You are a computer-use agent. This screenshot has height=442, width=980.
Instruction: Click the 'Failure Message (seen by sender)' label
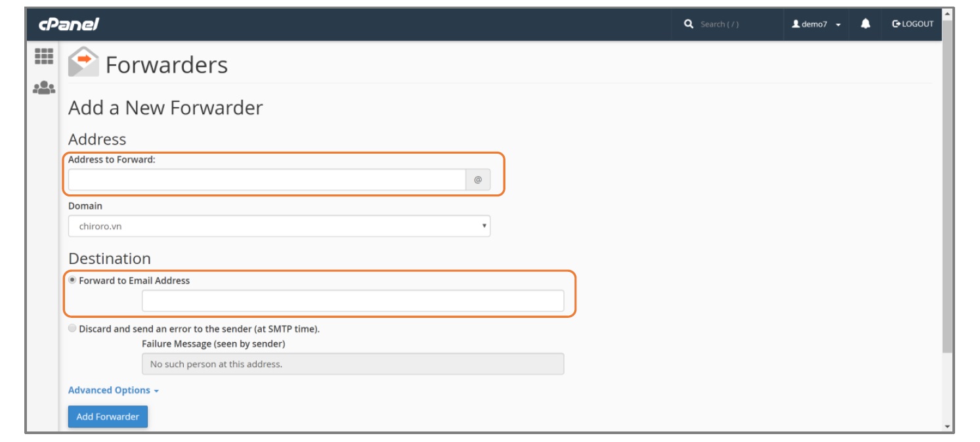[213, 343]
